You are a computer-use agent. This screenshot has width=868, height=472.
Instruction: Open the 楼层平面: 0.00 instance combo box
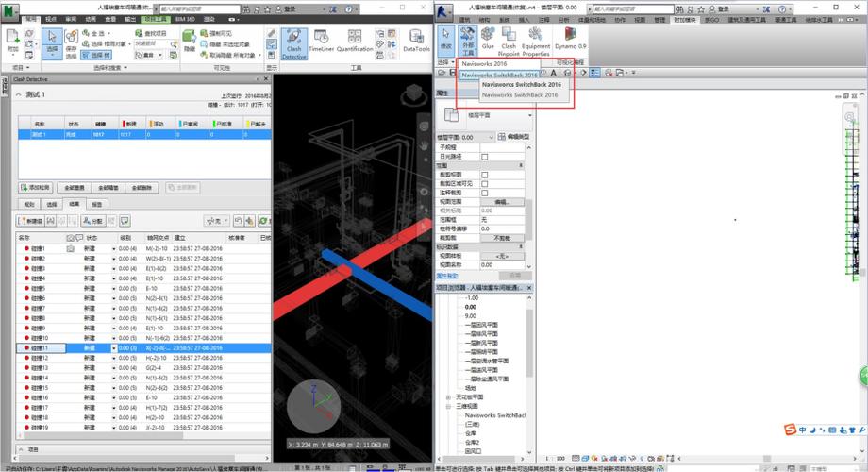click(465, 137)
